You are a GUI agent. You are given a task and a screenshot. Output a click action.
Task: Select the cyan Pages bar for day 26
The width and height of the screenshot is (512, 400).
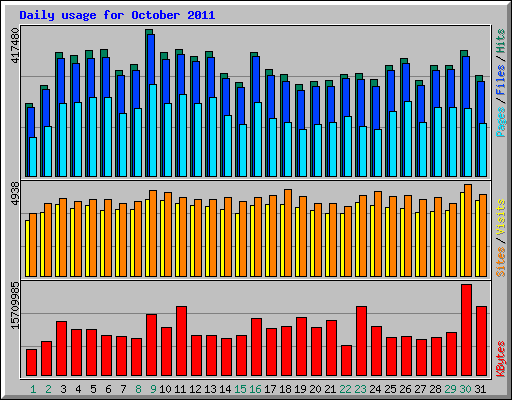(x=408, y=139)
